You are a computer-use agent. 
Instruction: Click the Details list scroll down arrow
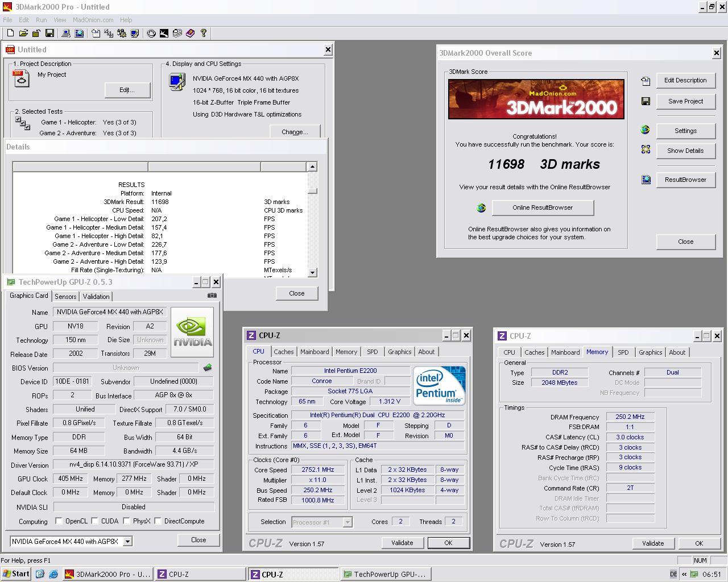point(312,273)
